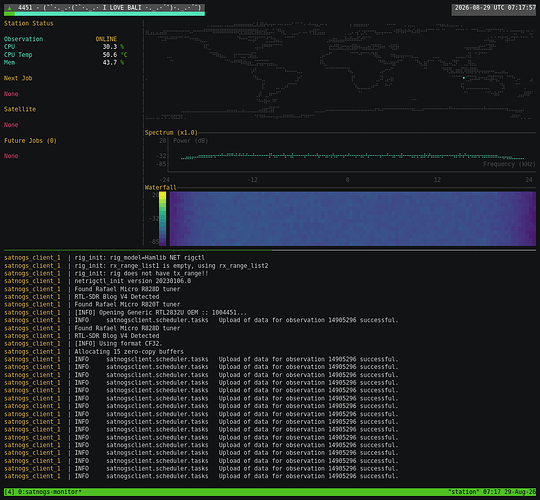Screen dimensions: 540x500
Task: Click the horizontal log pane divider progress bar
Action: point(270,250)
